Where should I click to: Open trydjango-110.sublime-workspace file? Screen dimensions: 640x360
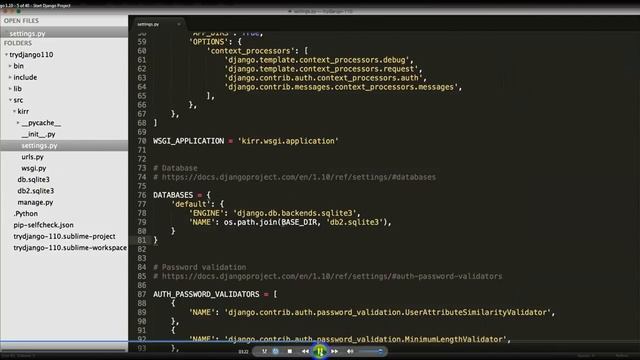coord(70,248)
